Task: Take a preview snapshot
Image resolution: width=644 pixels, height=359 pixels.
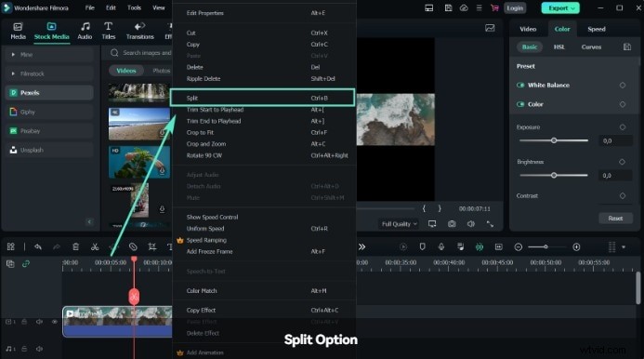Action: point(452,224)
